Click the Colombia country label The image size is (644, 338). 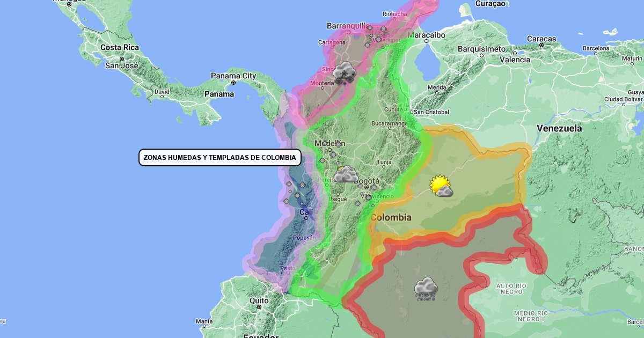(x=391, y=217)
